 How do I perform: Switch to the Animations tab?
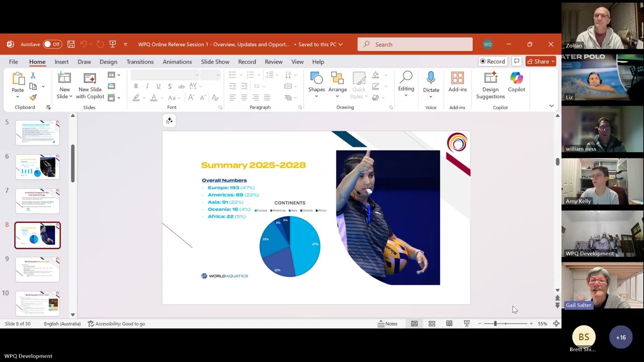pyautogui.click(x=177, y=62)
